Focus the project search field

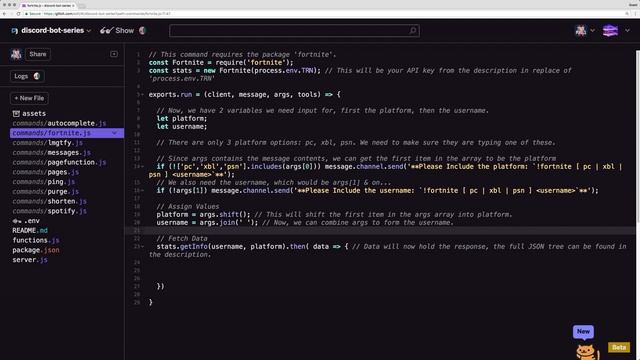(x=294, y=31)
